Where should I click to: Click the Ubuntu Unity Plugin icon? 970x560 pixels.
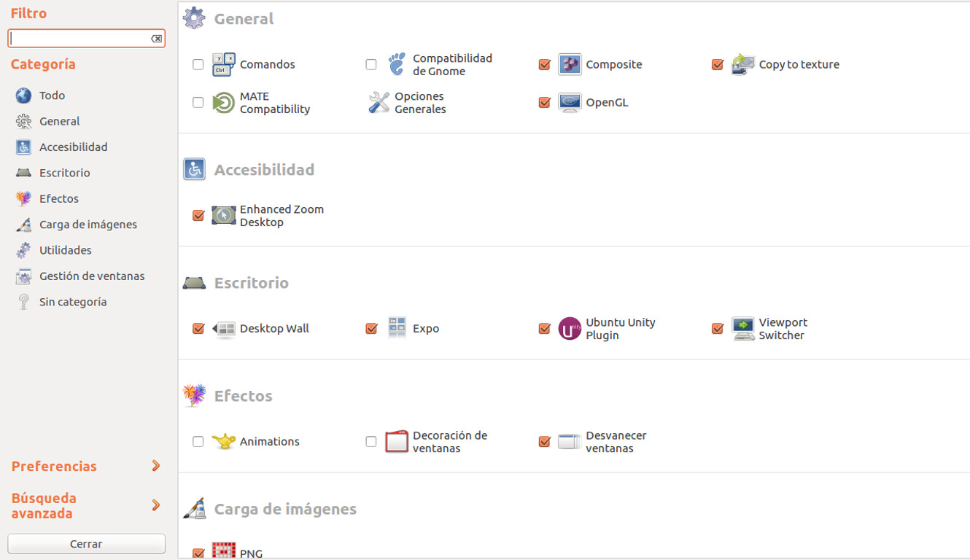[570, 328]
